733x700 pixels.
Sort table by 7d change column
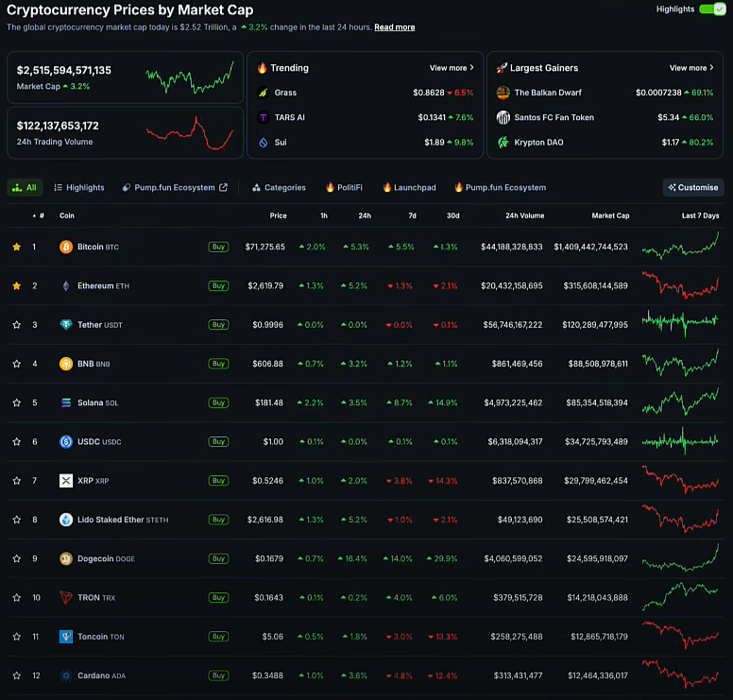tap(412, 215)
